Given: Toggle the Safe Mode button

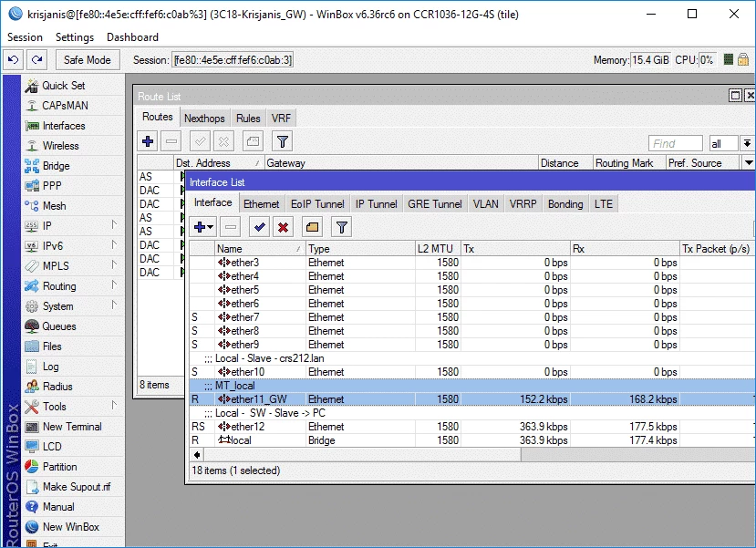Looking at the screenshot, I should tap(88, 60).
